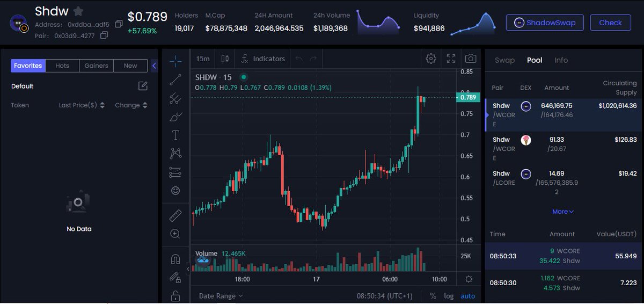Image resolution: width=644 pixels, height=304 pixels.
Task: Toggle auto scale on chart
Action: click(468, 296)
